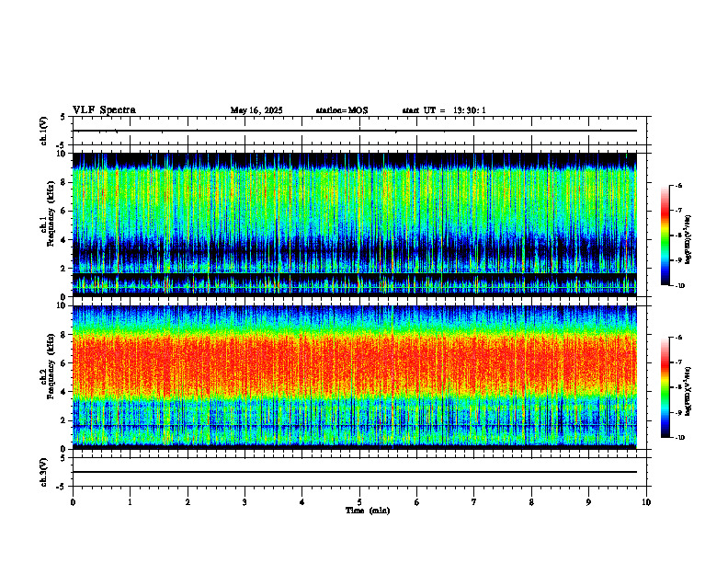Click time axis tick label "5"
Screen dimensions: 728x563
[359, 502]
